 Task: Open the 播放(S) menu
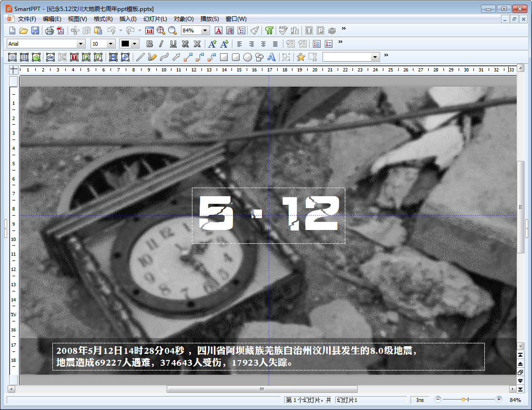[210, 19]
